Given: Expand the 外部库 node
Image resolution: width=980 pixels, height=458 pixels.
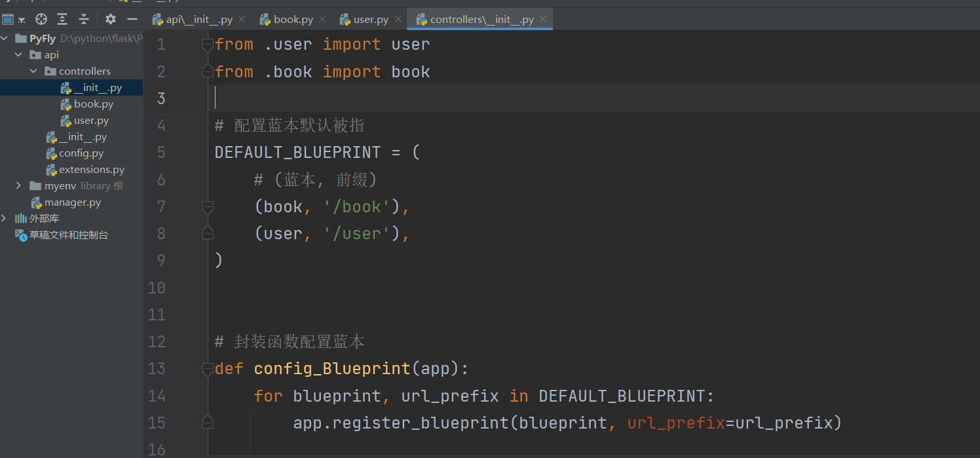Looking at the screenshot, I should [x=4, y=218].
